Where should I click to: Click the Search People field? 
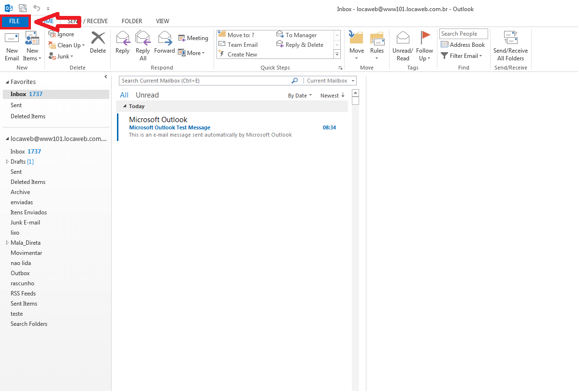point(463,34)
